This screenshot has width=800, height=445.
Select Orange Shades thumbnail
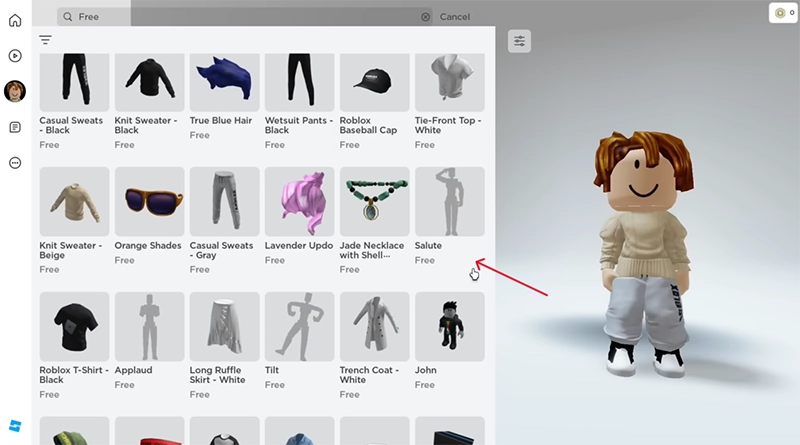[x=149, y=202]
